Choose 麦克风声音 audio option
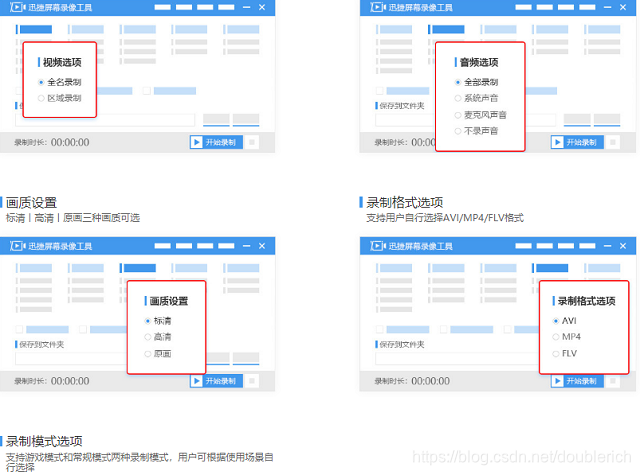The image size is (640, 475). [458, 115]
